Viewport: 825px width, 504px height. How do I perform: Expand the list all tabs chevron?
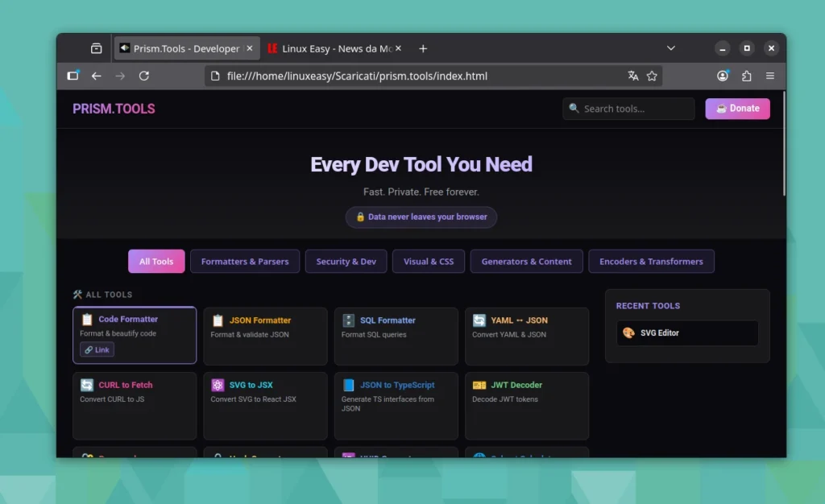coord(670,48)
